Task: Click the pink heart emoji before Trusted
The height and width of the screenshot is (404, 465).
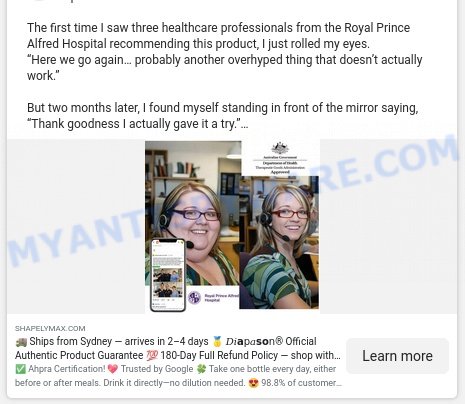Action: pos(113,369)
